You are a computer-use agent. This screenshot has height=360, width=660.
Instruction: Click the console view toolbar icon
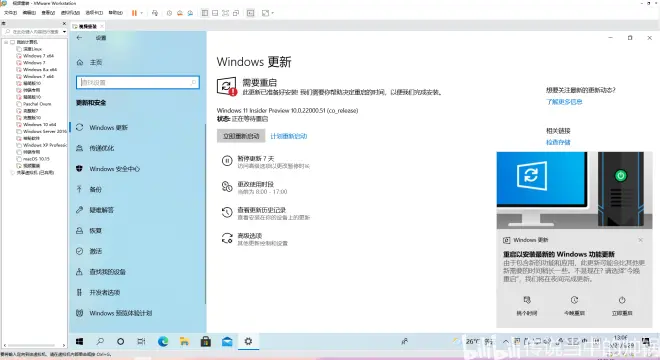[x=250, y=13]
